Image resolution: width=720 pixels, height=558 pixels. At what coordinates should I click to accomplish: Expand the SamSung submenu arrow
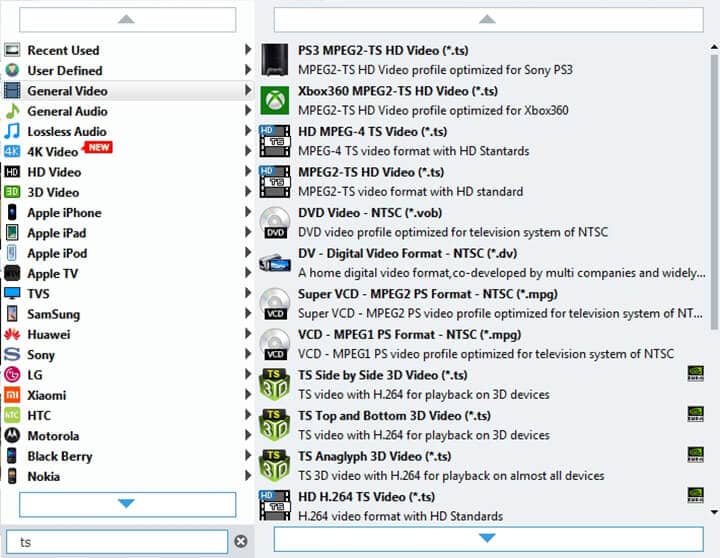pyautogui.click(x=248, y=313)
